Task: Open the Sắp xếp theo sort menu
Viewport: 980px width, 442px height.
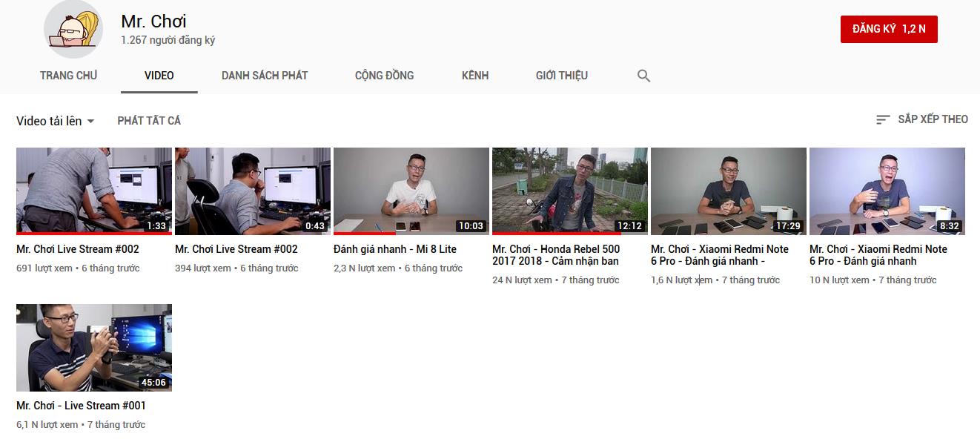Action: pos(921,119)
